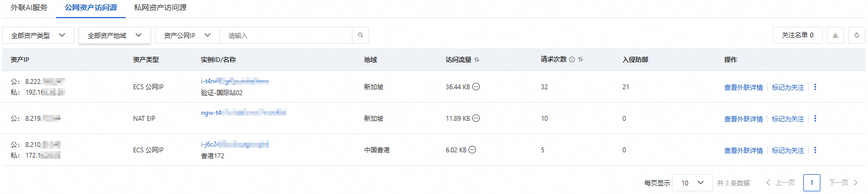Click the 关注名单 0 button
This screenshot has width=868, height=194.
[797, 35]
